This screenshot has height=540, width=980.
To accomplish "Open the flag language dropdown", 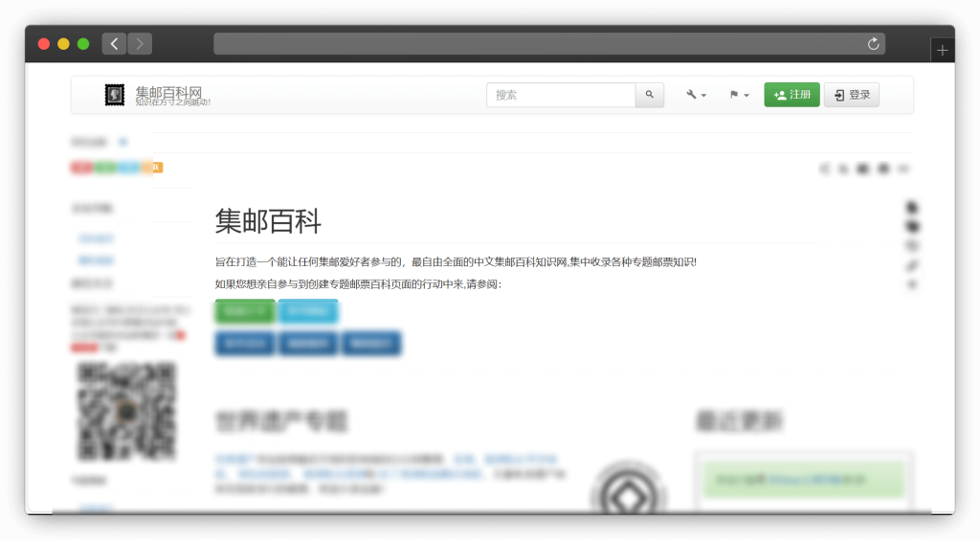I will pos(739,95).
